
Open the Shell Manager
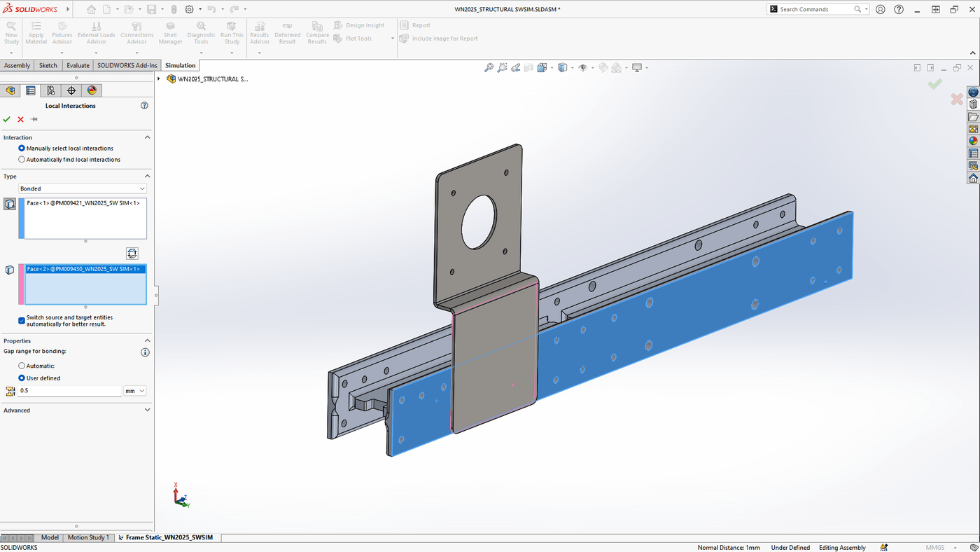click(x=170, y=32)
